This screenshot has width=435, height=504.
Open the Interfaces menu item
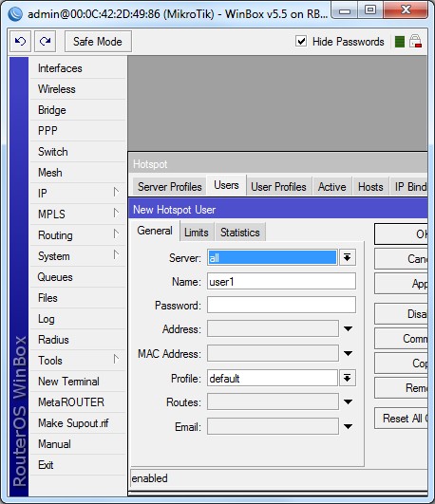(x=78, y=68)
